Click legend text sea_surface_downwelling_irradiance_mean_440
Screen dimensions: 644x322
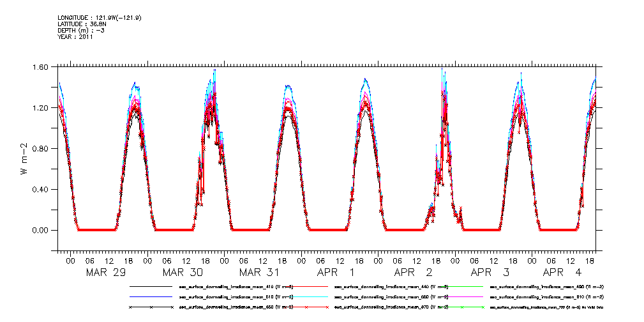tap(391, 286)
